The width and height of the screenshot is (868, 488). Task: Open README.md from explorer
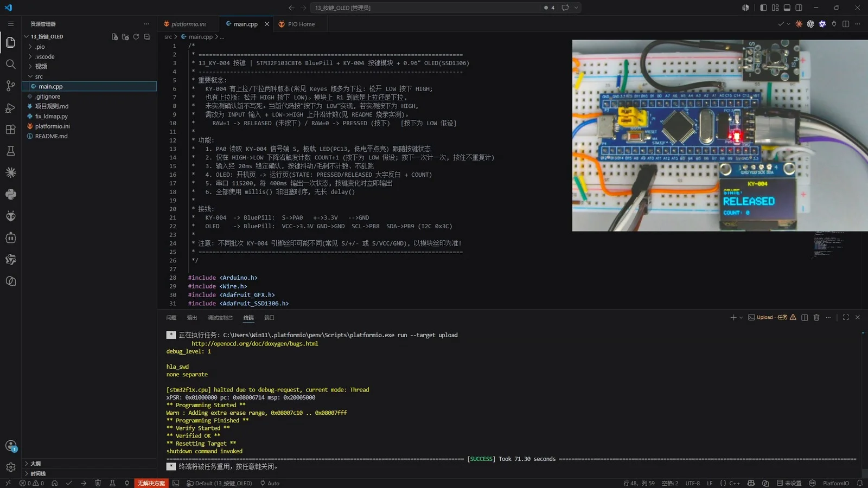click(x=90, y=136)
